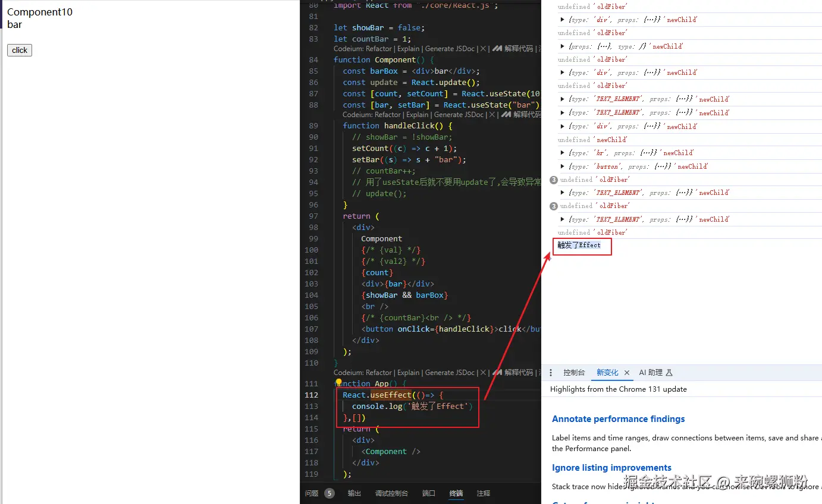Click the 'setBar((s) => s + "bar");' line
The image size is (822, 504).
409,160
